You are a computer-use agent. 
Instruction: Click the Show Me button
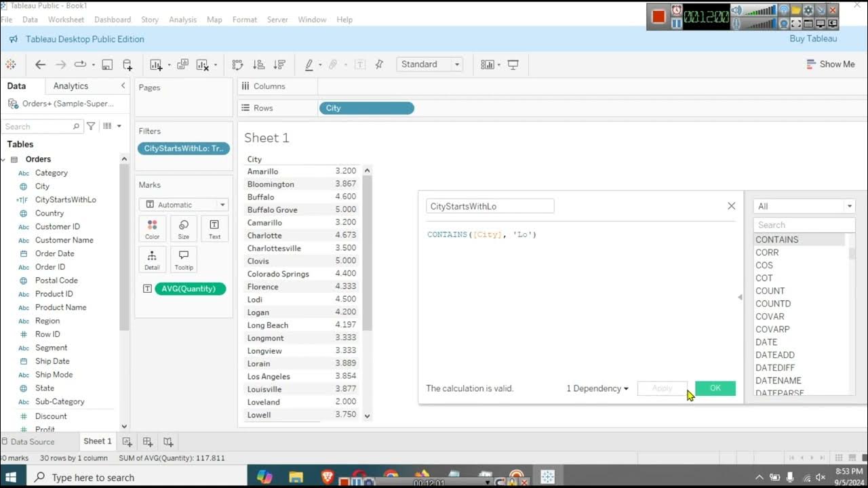831,64
